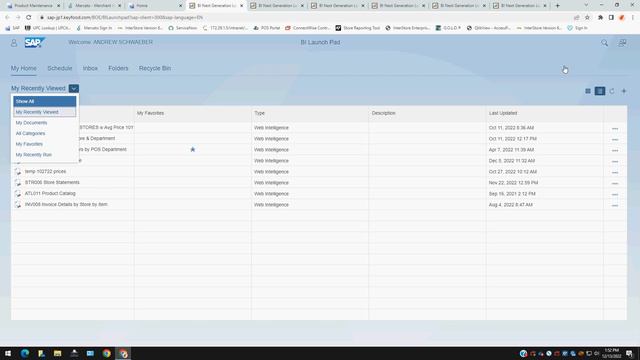Image resolution: width=640 pixels, height=360 pixels.
Task: Open INV006 Invoice Details by Store by Item
Action: pos(66,204)
